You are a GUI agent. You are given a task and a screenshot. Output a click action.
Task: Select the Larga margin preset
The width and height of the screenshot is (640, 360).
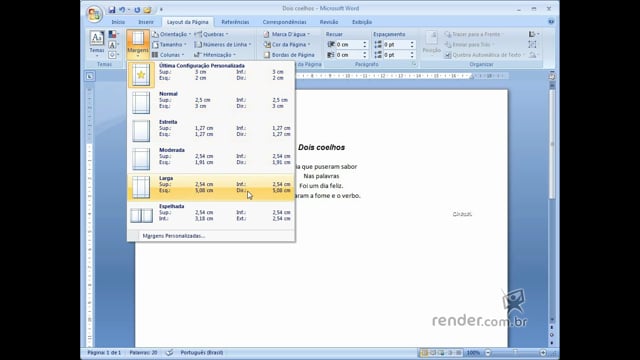[x=211, y=187]
